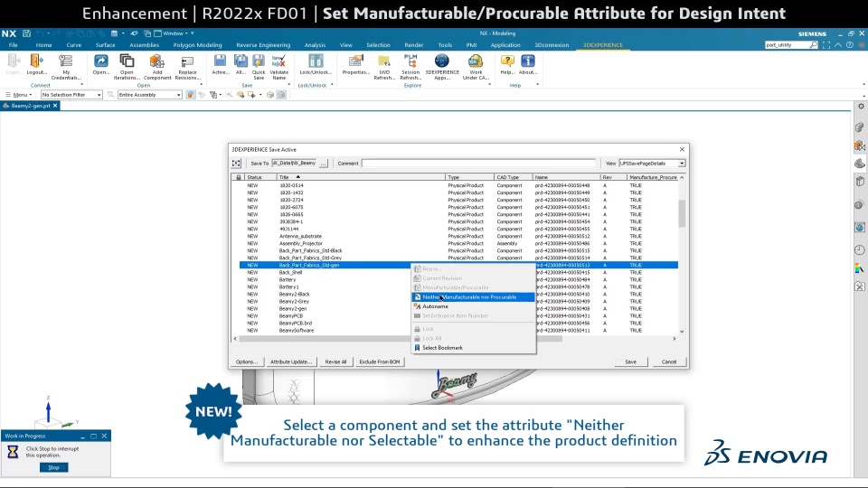Click the Manufacture_Procure column header
Viewport: 868px width, 488px height.
point(653,177)
